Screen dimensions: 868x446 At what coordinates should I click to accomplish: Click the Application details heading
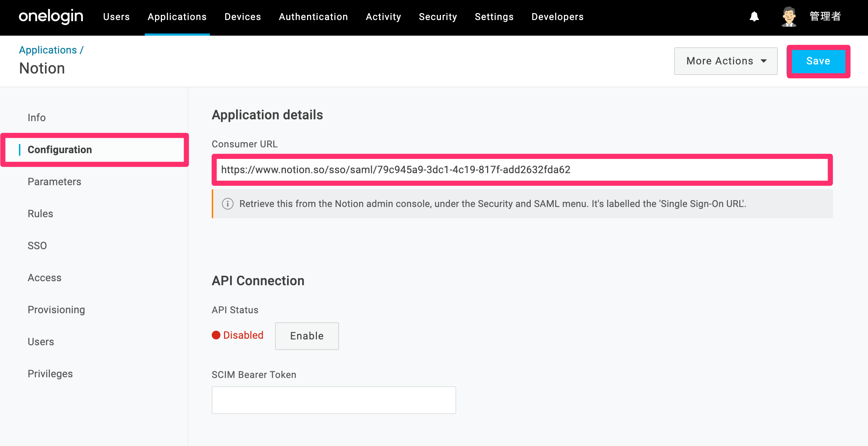[x=267, y=115]
